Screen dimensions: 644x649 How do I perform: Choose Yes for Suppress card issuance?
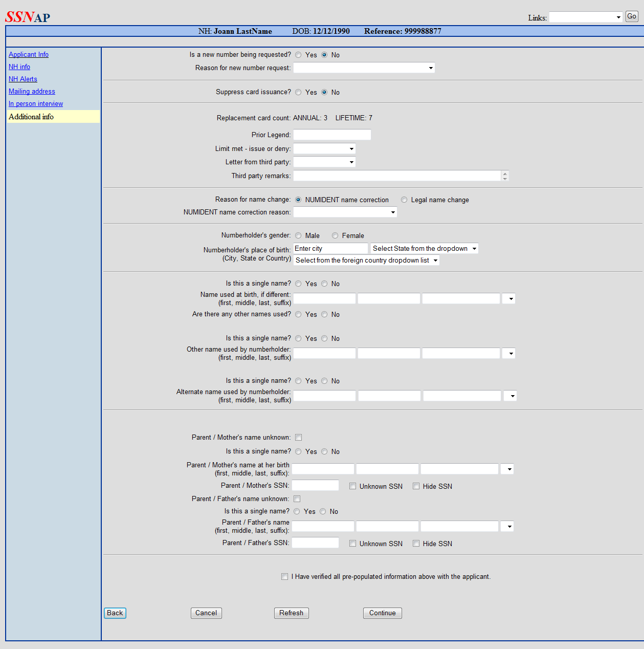[x=298, y=92]
